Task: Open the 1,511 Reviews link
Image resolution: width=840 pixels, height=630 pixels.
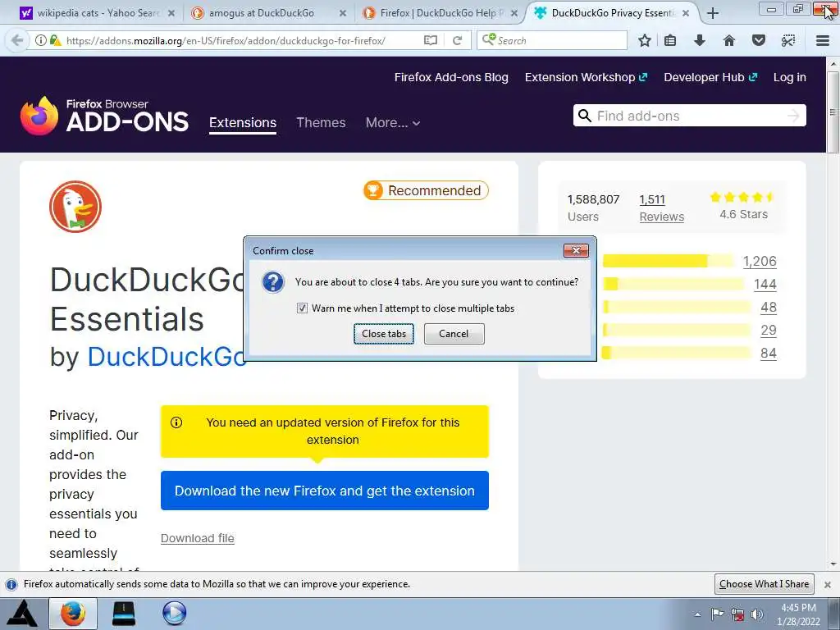Action: (662, 208)
